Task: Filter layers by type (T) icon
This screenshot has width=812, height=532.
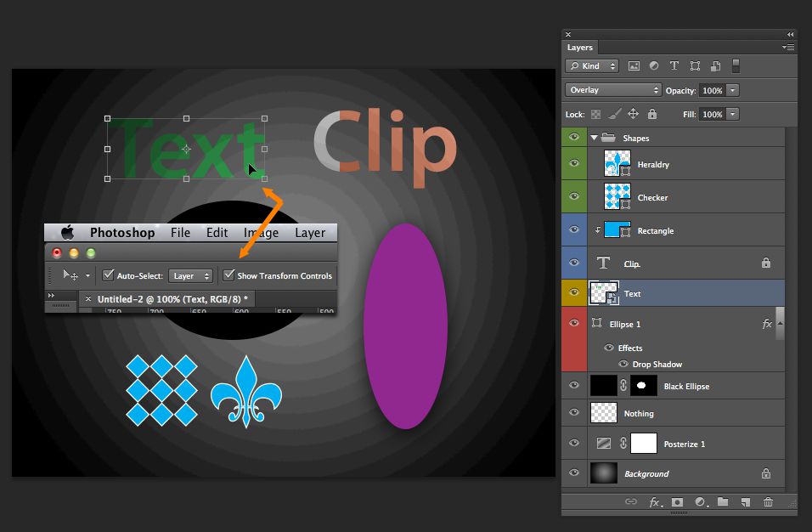Action: click(674, 66)
